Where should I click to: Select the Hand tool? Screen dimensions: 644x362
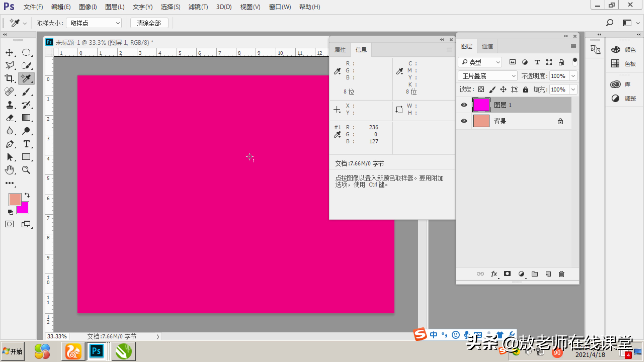9,170
